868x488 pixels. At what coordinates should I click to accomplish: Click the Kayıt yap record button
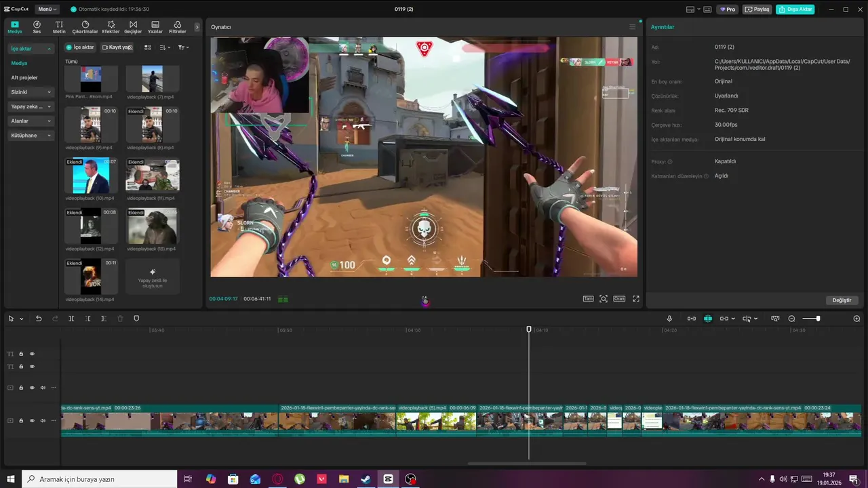pos(117,47)
